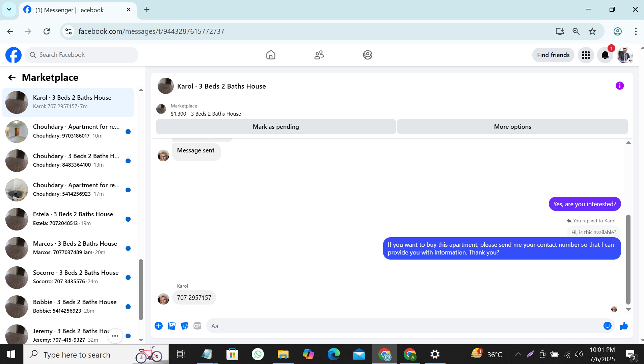Screen dimensions: 644x364
Task: Go to the Home feed icon
Action: [x=271, y=55]
